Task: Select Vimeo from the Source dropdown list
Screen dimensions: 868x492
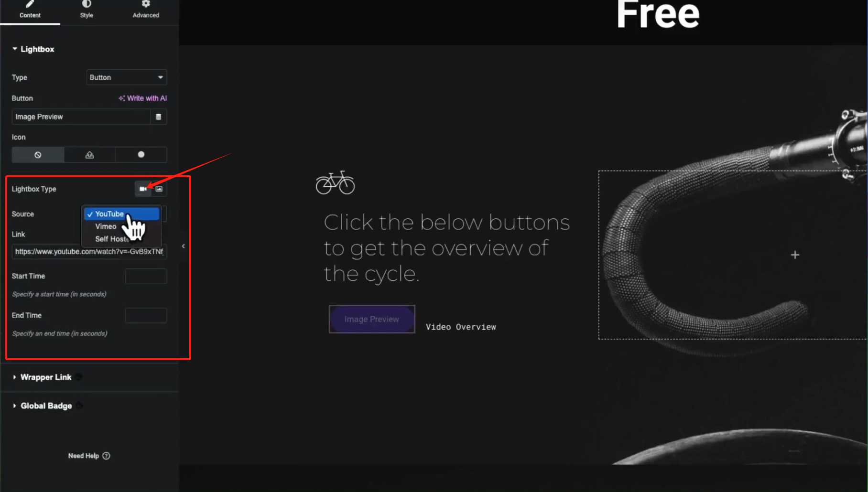Action: (x=106, y=226)
